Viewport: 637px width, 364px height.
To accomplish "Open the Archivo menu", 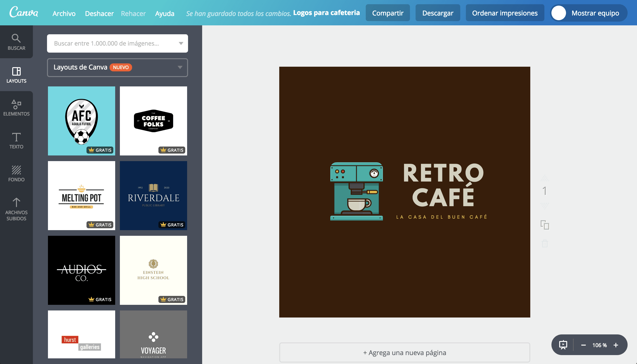I will pos(64,13).
